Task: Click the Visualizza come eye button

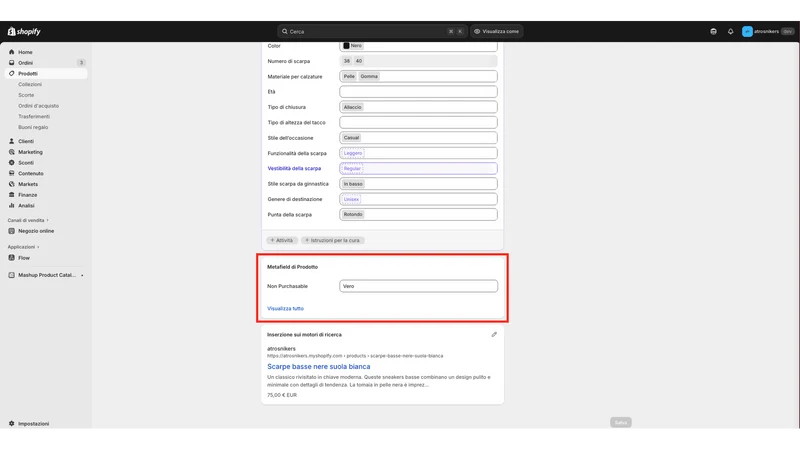Action: point(496,31)
